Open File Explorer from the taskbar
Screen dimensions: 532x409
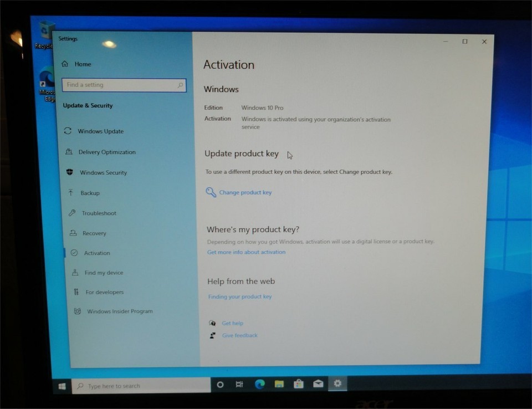click(x=279, y=384)
